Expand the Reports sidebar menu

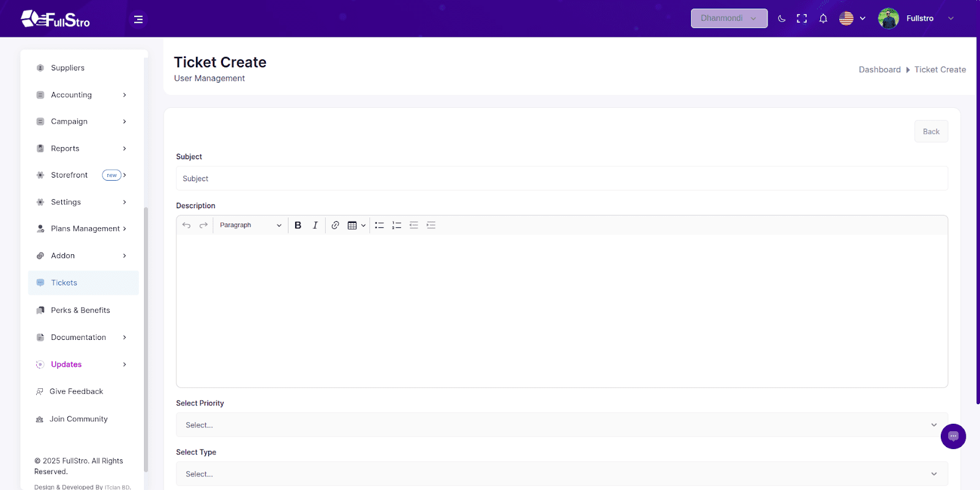[83, 148]
